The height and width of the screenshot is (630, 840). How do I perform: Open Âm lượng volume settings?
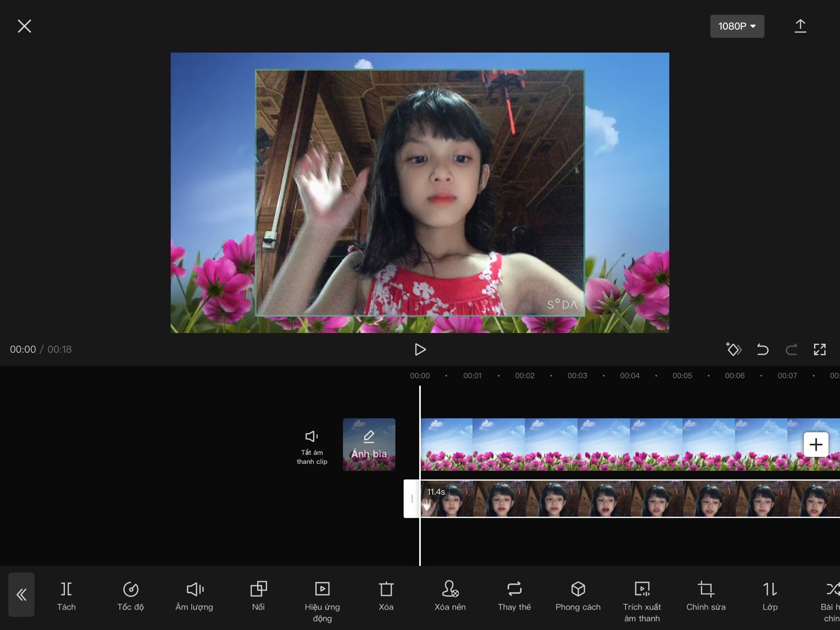coord(194,596)
